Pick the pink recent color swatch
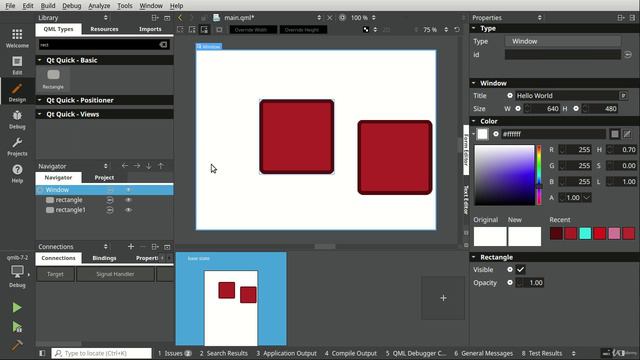 coord(614,233)
